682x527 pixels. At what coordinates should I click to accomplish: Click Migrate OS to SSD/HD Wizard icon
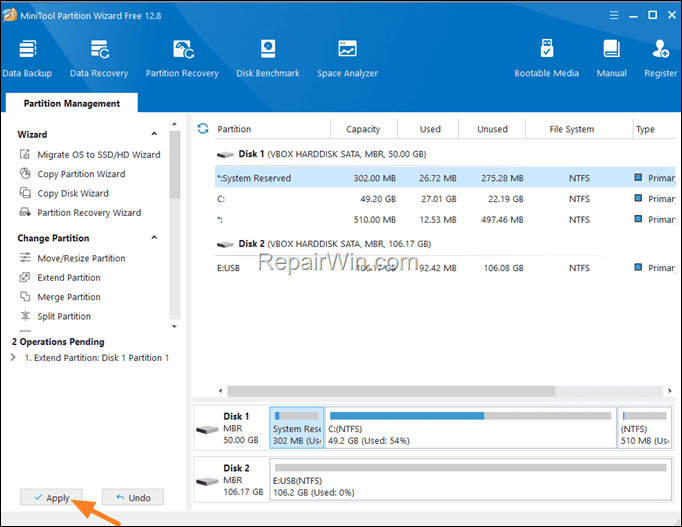coord(25,154)
